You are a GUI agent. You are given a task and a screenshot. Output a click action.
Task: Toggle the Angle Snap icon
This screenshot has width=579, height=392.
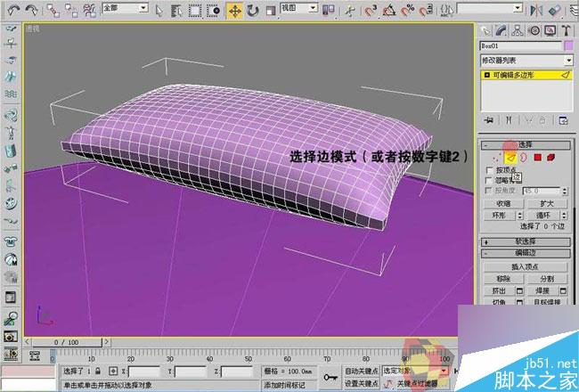coord(388,11)
